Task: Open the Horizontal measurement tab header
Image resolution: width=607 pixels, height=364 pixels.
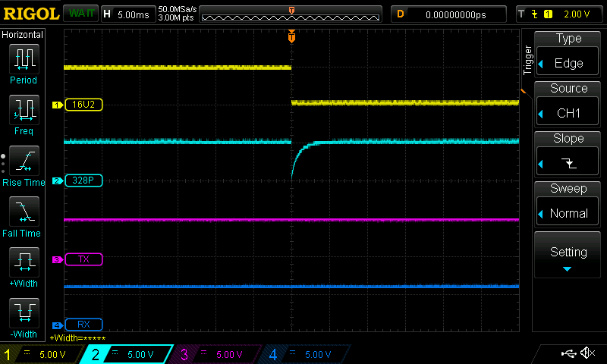Action: coord(23,35)
